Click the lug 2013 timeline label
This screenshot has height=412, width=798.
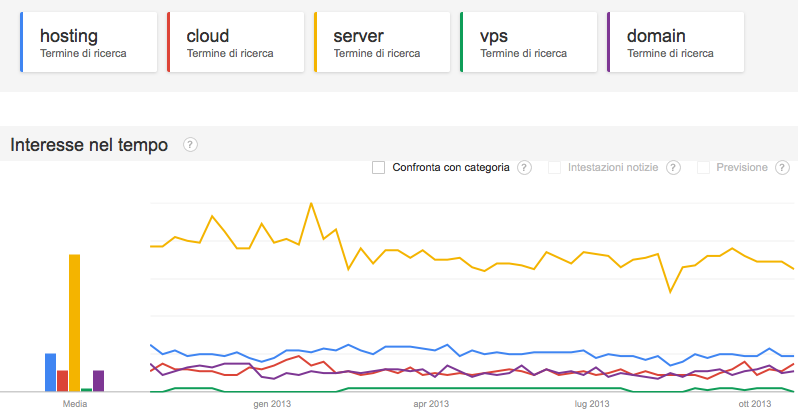point(592,404)
